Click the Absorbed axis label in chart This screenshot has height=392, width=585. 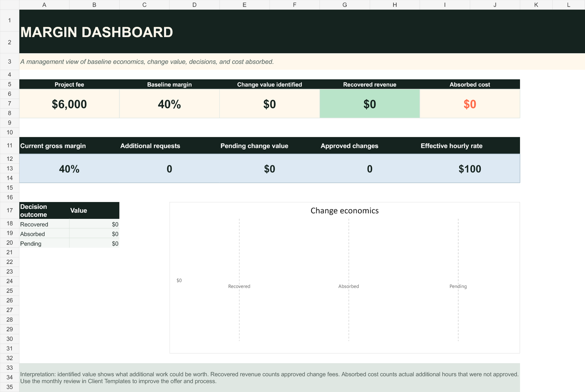pyautogui.click(x=348, y=286)
